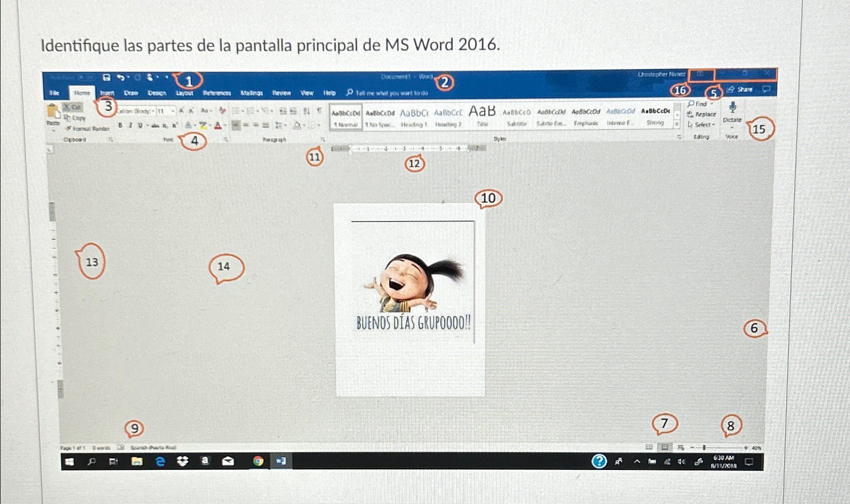Apply the Heading 1 style
The width and height of the screenshot is (850, 504).
(x=414, y=118)
